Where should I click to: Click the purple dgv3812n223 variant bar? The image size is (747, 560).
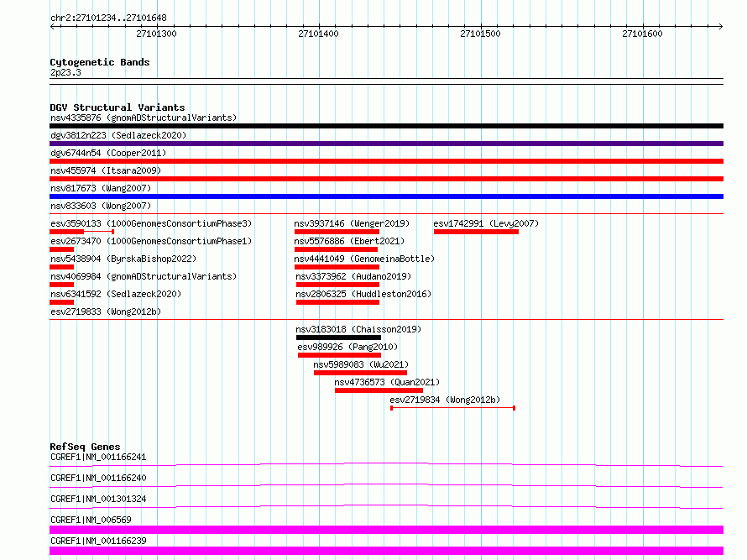(386, 144)
